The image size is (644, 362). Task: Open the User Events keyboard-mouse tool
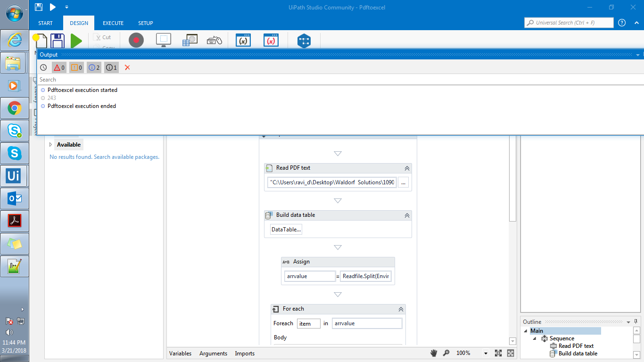click(x=215, y=41)
